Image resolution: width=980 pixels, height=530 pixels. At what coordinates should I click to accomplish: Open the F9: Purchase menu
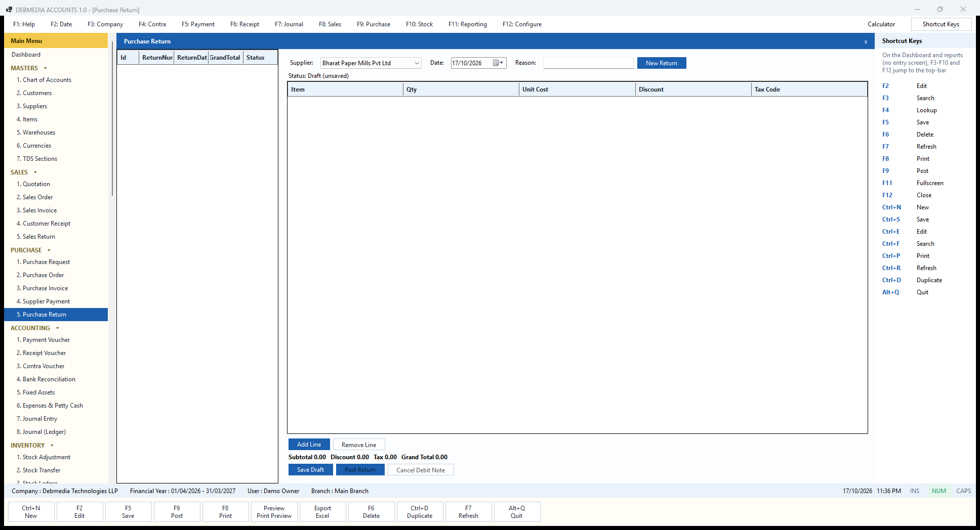click(374, 24)
